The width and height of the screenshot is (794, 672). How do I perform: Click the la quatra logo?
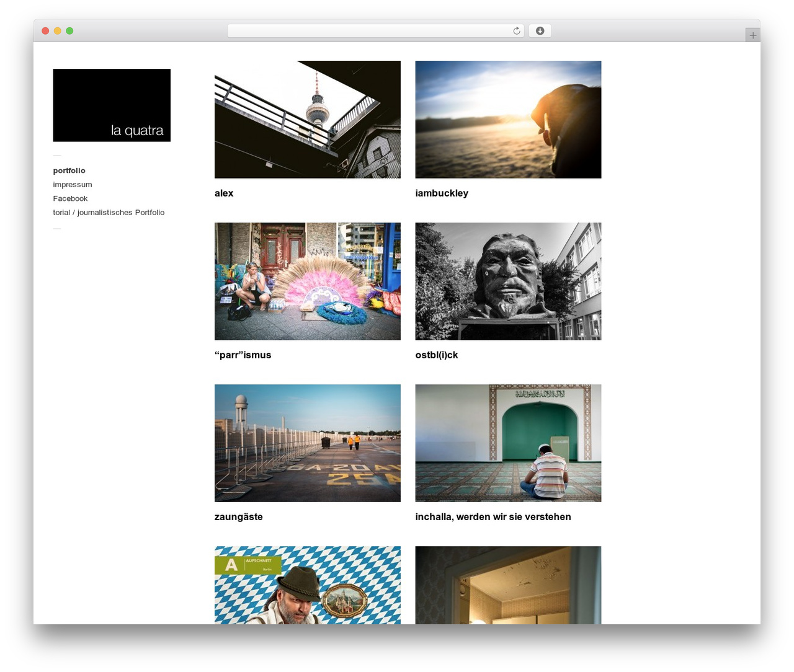112,105
